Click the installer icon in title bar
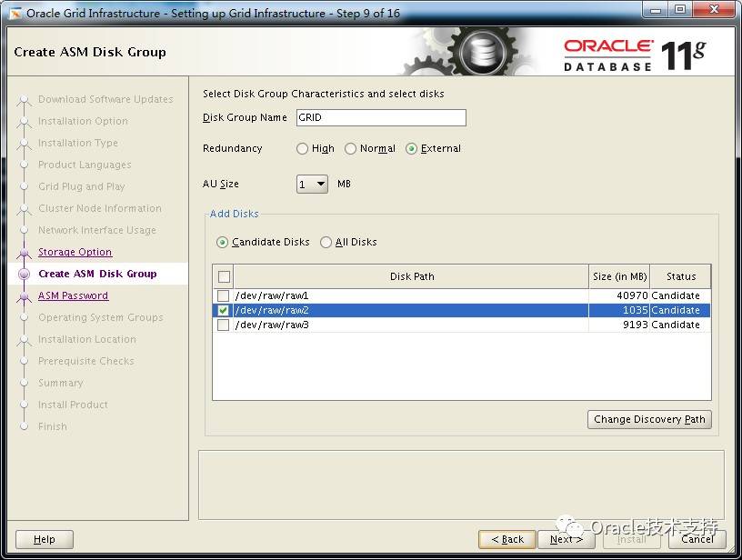 click(x=15, y=14)
